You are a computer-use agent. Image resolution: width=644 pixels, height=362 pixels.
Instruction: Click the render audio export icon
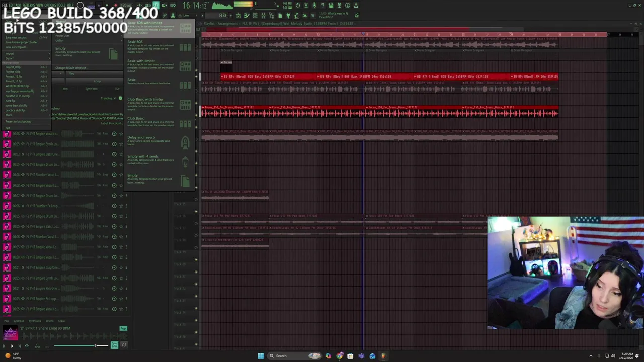pos(339,5)
